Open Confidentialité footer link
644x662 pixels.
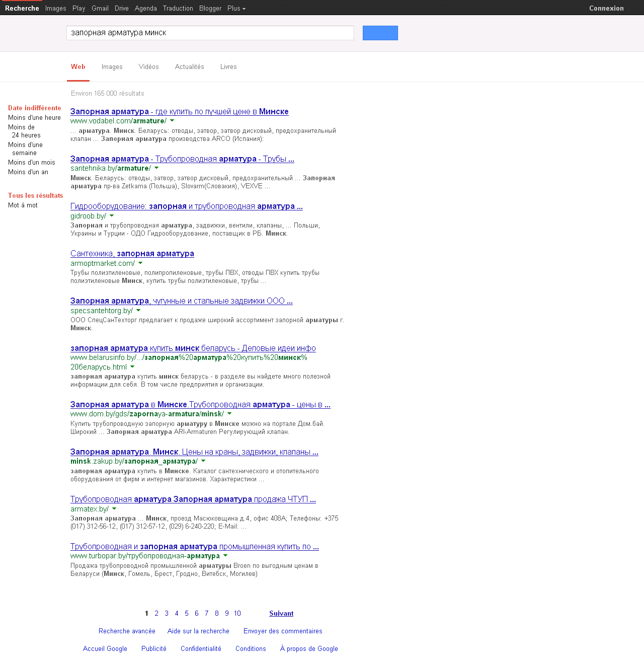pyautogui.click(x=201, y=648)
